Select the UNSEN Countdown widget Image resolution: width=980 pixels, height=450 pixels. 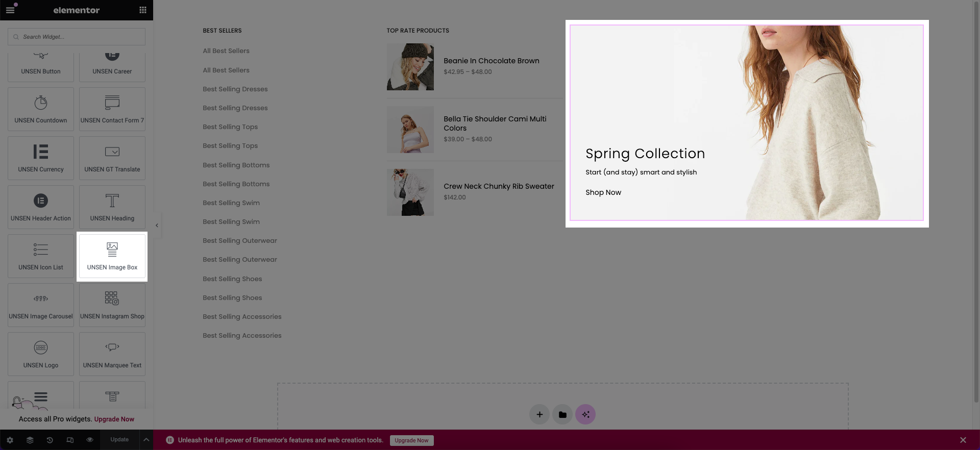[41, 109]
